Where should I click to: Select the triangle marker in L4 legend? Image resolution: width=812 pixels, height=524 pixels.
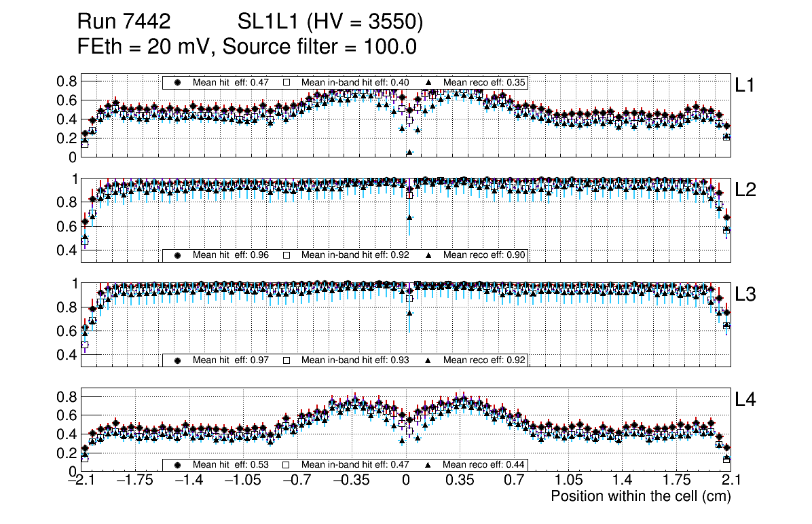(x=429, y=465)
